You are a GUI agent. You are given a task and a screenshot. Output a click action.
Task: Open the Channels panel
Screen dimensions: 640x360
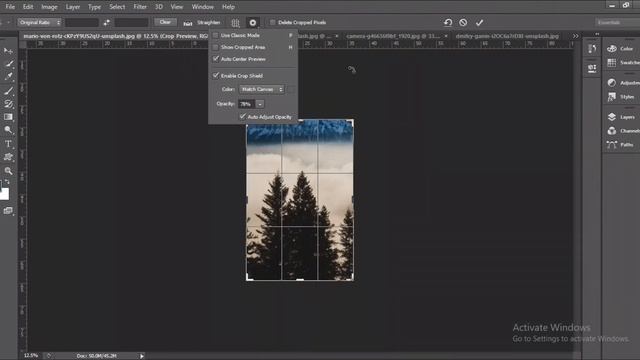click(x=622, y=131)
